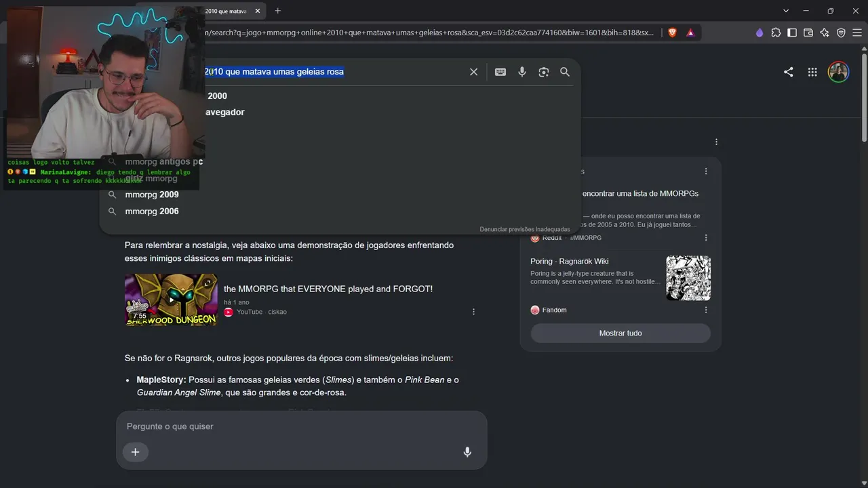Click the purple droplet extension icon
Viewport: 868px width, 488px height.
pyautogui.click(x=759, y=33)
